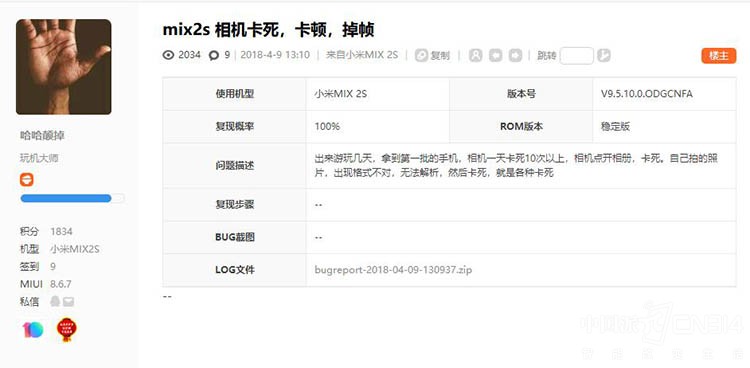Screen dimensions: 750x368
Task: Click the blue user level progress bar
Action: (x=72, y=198)
